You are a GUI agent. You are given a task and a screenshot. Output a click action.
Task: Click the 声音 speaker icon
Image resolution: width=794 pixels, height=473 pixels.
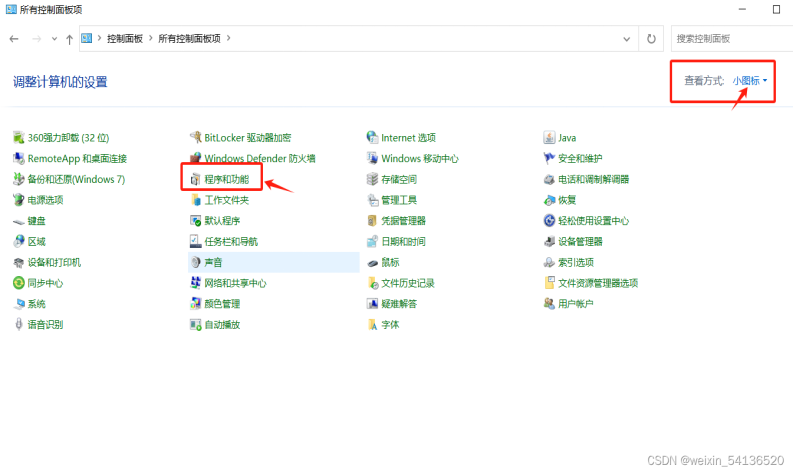pyautogui.click(x=195, y=262)
